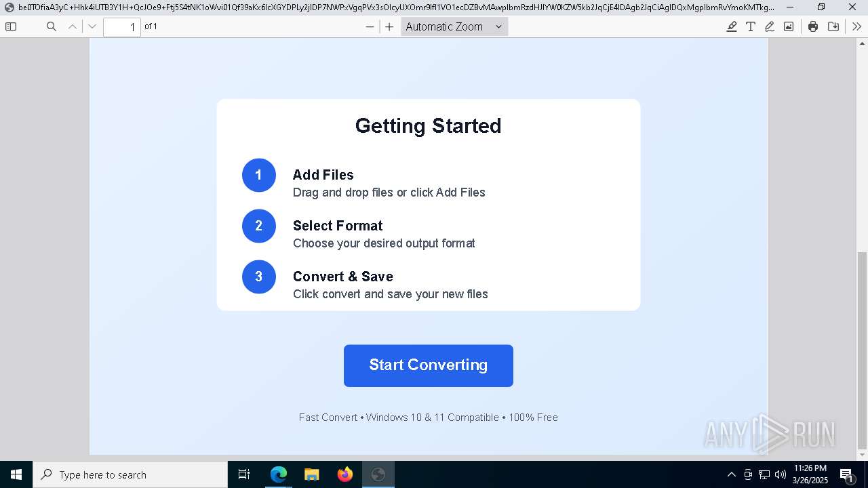Click the Select Format heading
This screenshot has width=868, height=488.
338,226
